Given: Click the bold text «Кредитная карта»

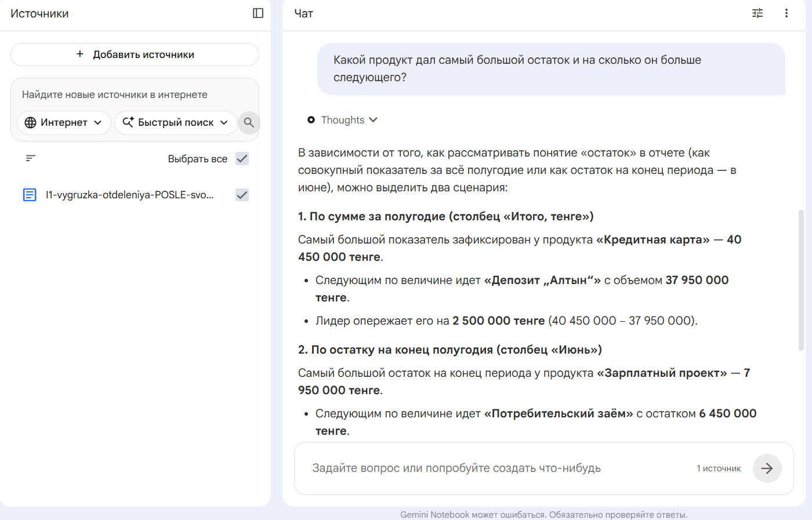Looking at the screenshot, I should coord(652,239).
